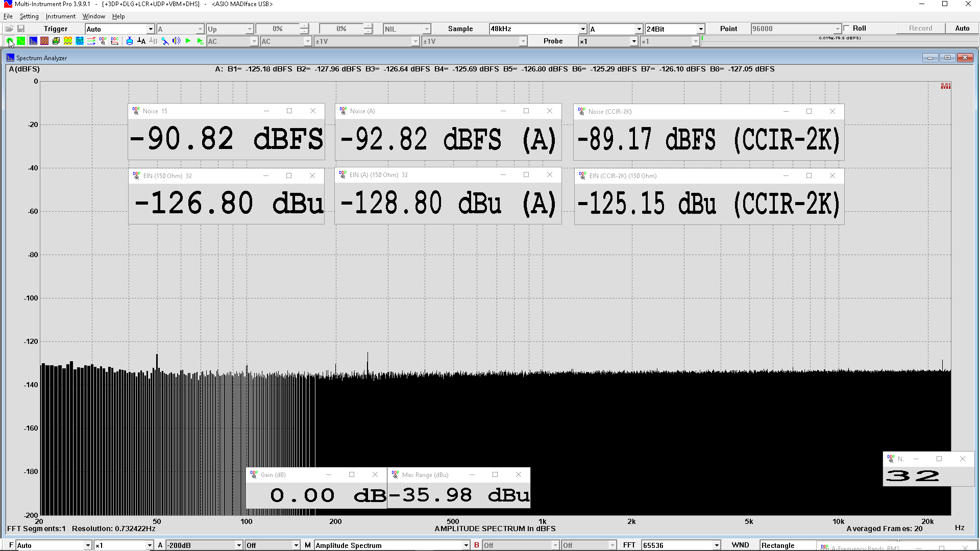Screen dimensions: 980x551
Task: Click the Record button
Action: click(920, 29)
